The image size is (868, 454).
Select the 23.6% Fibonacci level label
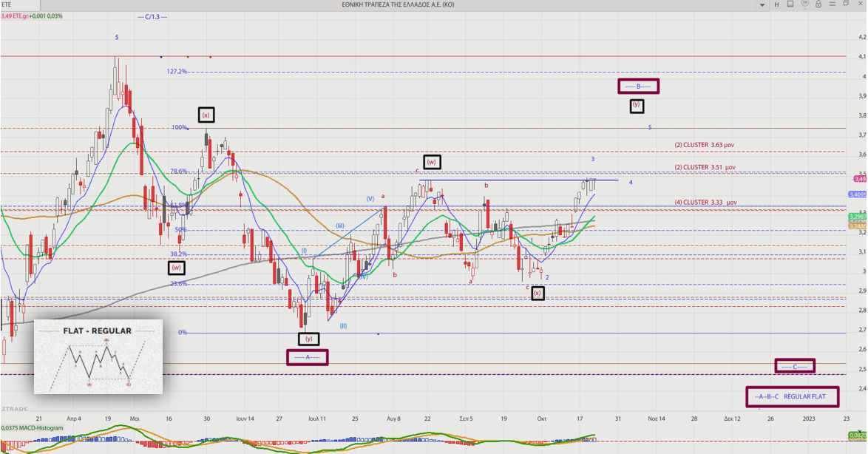click(x=179, y=283)
